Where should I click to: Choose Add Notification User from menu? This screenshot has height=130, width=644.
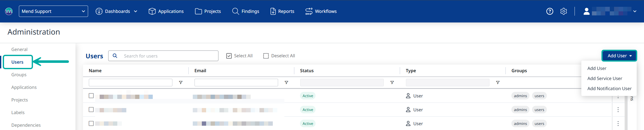609,89
